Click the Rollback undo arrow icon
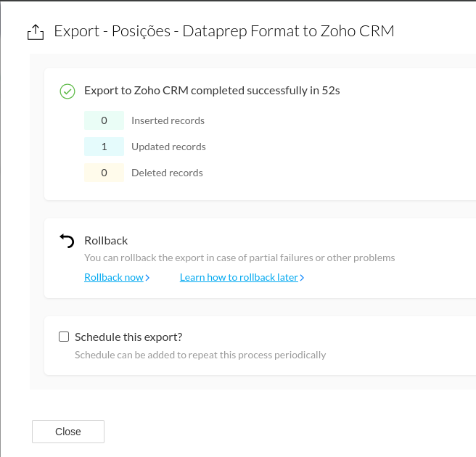The width and height of the screenshot is (476, 457). [67, 241]
